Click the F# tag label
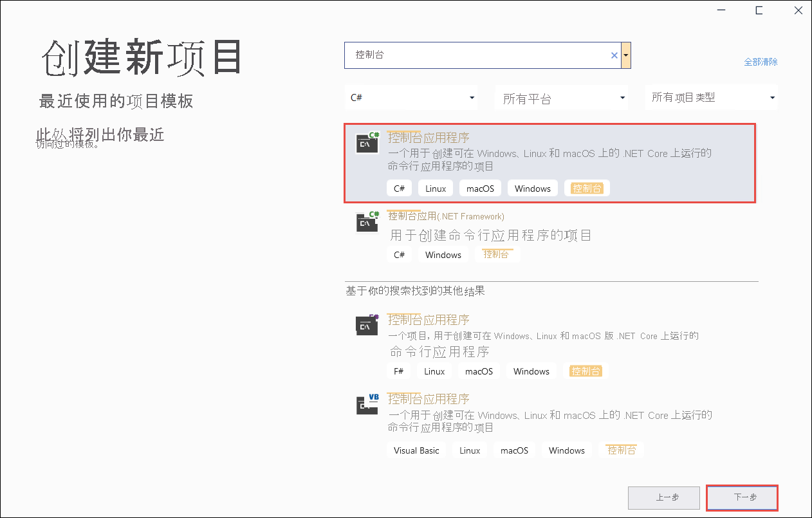This screenshot has width=812, height=518. coord(399,371)
